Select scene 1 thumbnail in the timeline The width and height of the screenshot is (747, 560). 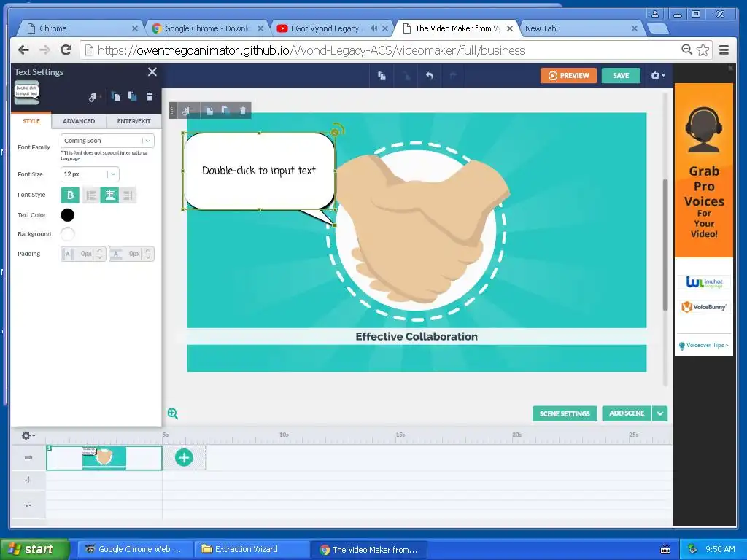pyautogui.click(x=104, y=458)
